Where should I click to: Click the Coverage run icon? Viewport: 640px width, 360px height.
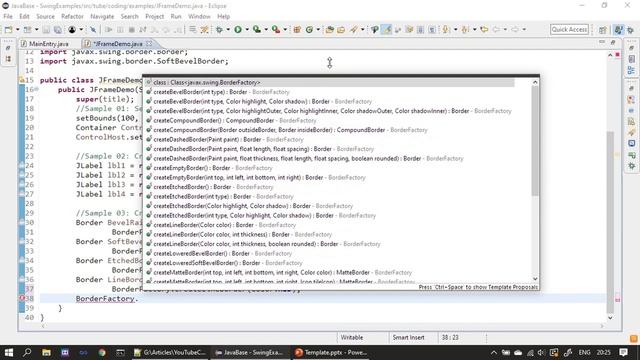tap(257, 29)
